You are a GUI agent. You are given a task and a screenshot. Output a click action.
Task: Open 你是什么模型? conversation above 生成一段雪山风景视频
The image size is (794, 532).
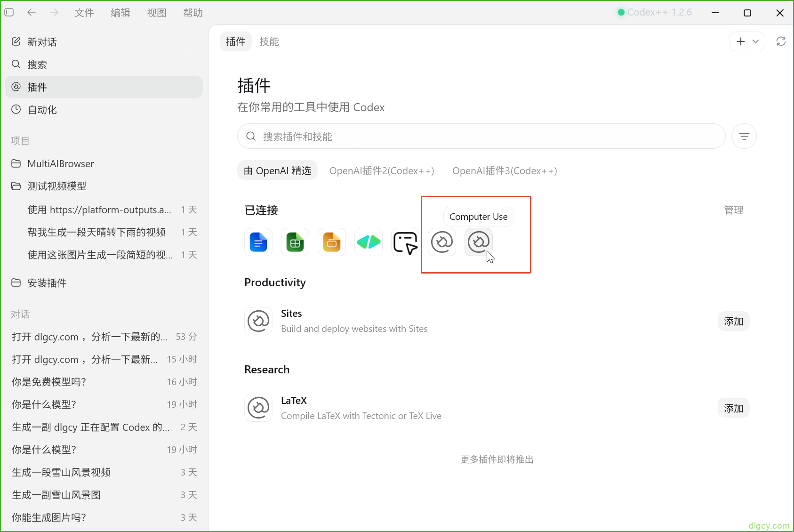[104, 450]
